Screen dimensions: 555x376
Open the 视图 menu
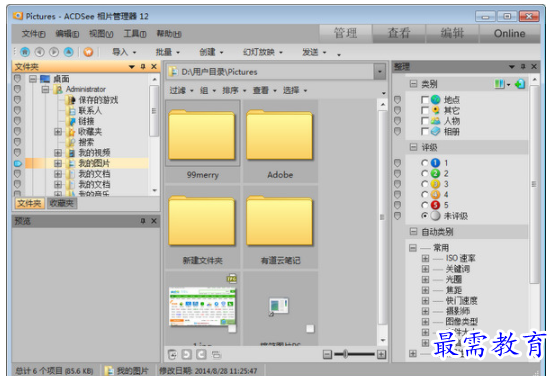click(101, 34)
